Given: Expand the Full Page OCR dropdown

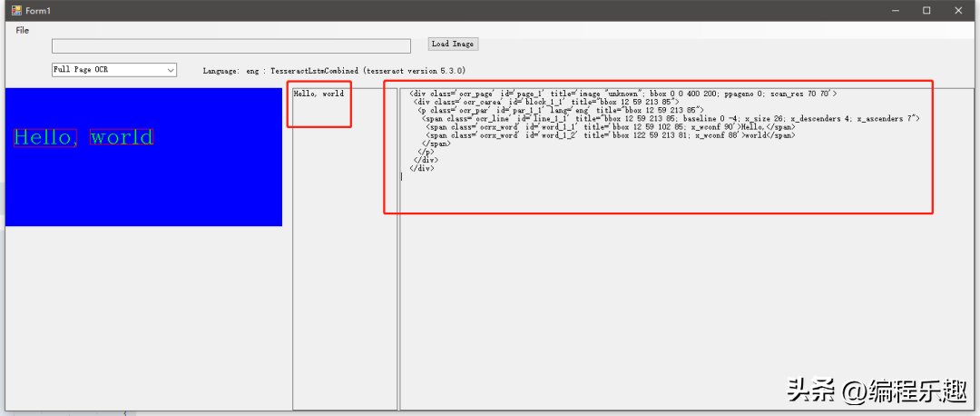Looking at the screenshot, I should coord(170,70).
